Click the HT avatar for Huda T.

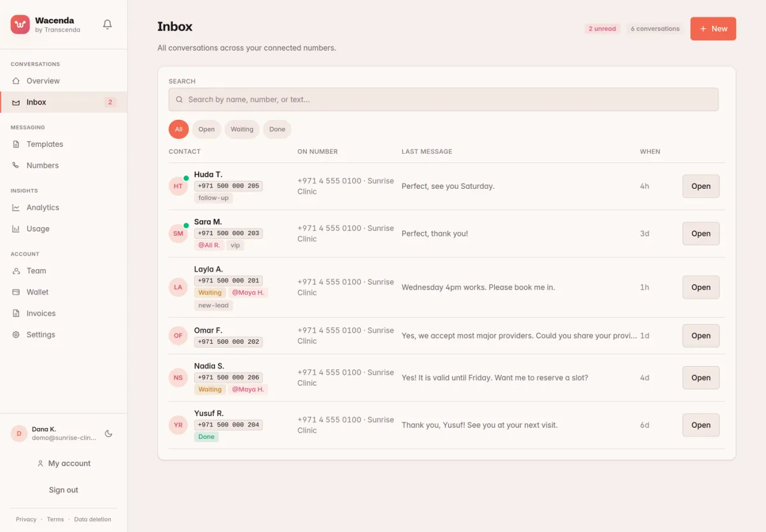coord(178,186)
